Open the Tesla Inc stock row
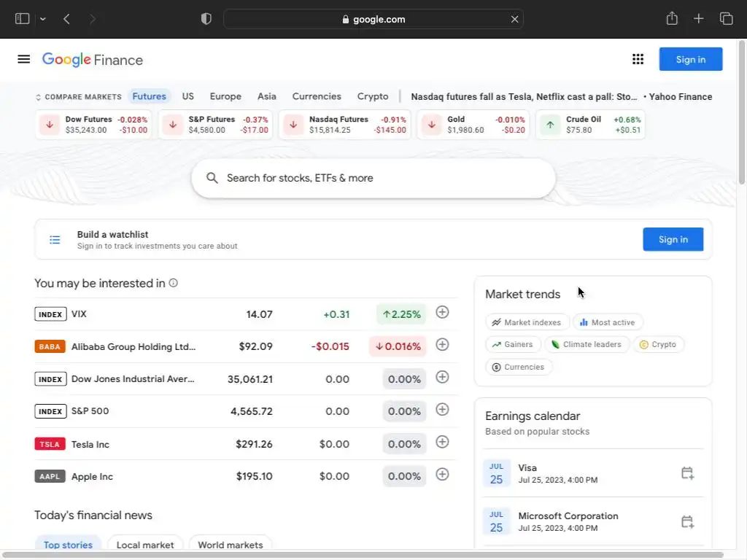747x560 pixels. click(x=246, y=444)
